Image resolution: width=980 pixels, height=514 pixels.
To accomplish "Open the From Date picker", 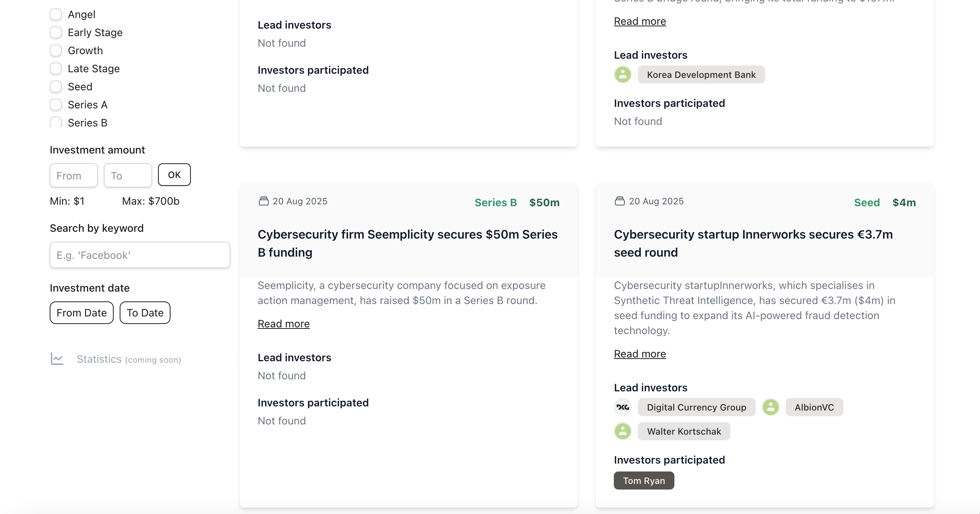I will pyautogui.click(x=81, y=313).
